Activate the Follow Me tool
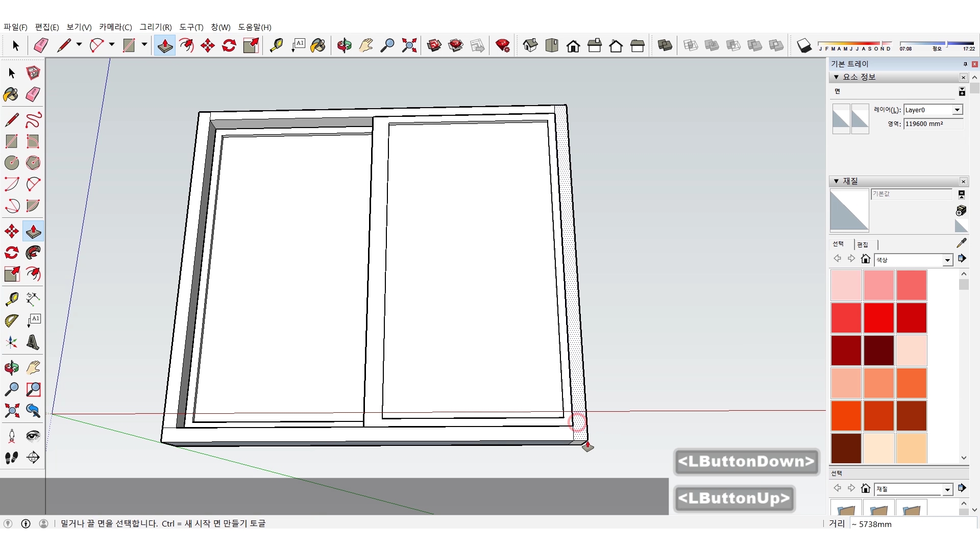The height and width of the screenshot is (551, 980). (33, 253)
